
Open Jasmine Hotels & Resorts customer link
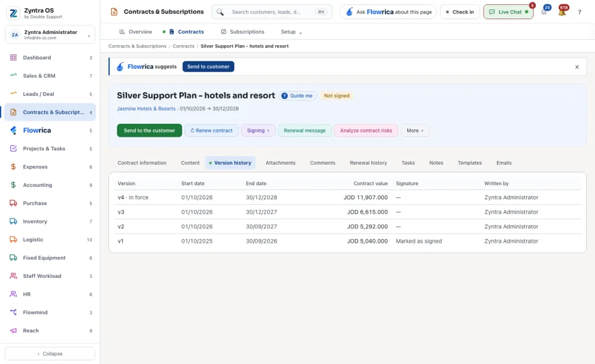click(x=146, y=109)
